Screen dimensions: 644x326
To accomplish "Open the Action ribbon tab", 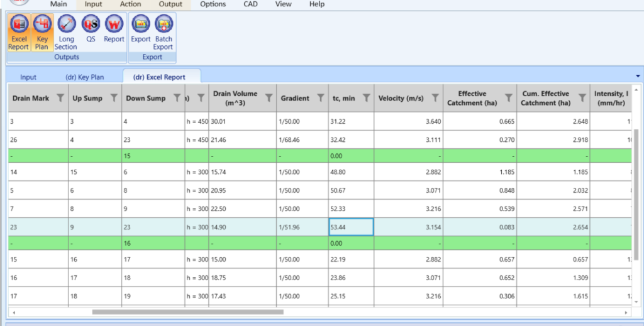I will click(x=131, y=4).
